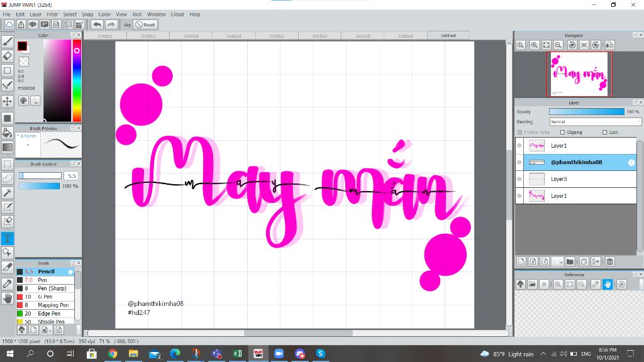Open the Filter menu
This screenshot has height=362, width=644.
(52, 14)
